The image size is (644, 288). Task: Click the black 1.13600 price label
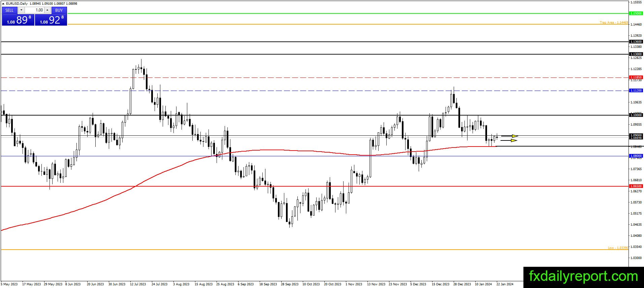click(x=636, y=42)
